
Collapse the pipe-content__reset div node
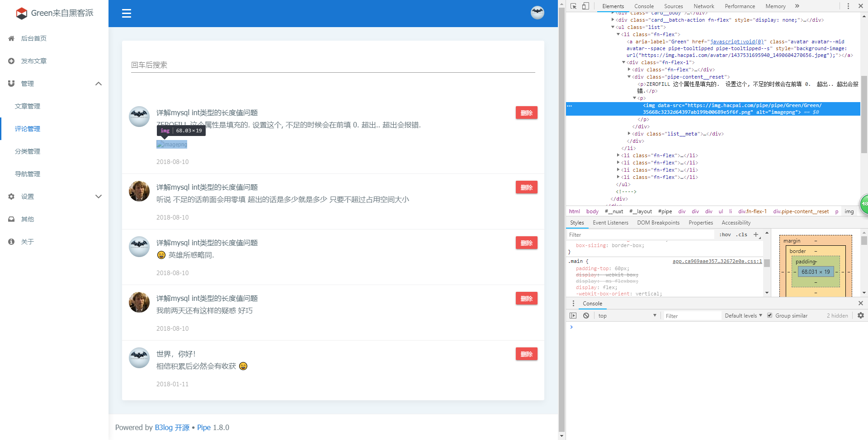pos(629,77)
